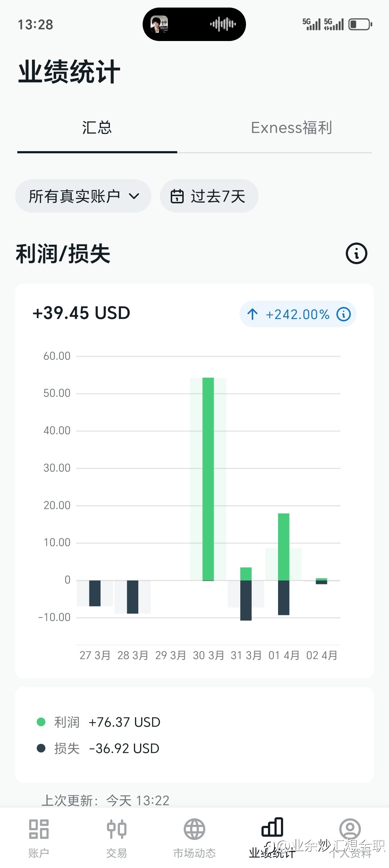
Task: Open the profit/loss info icon
Action: [x=356, y=254]
